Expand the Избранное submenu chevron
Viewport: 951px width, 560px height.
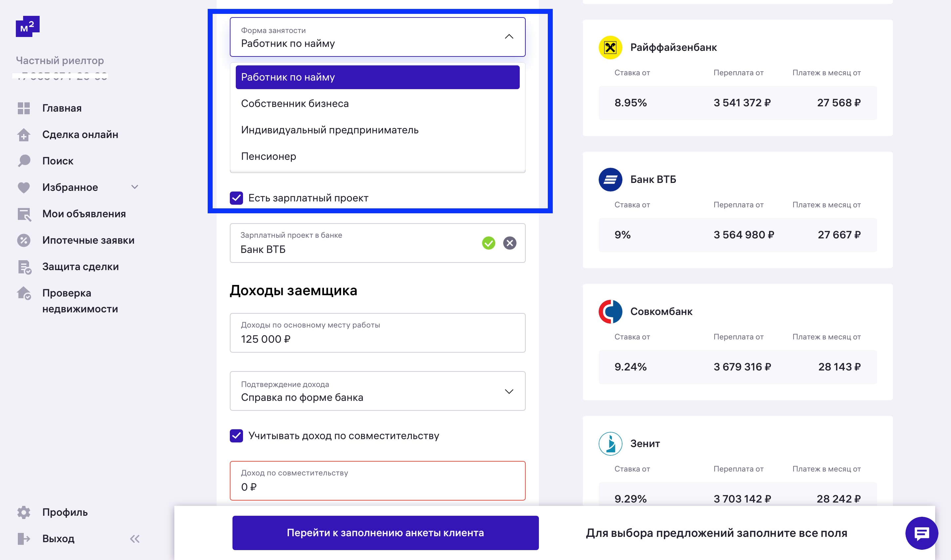click(x=135, y=187)
